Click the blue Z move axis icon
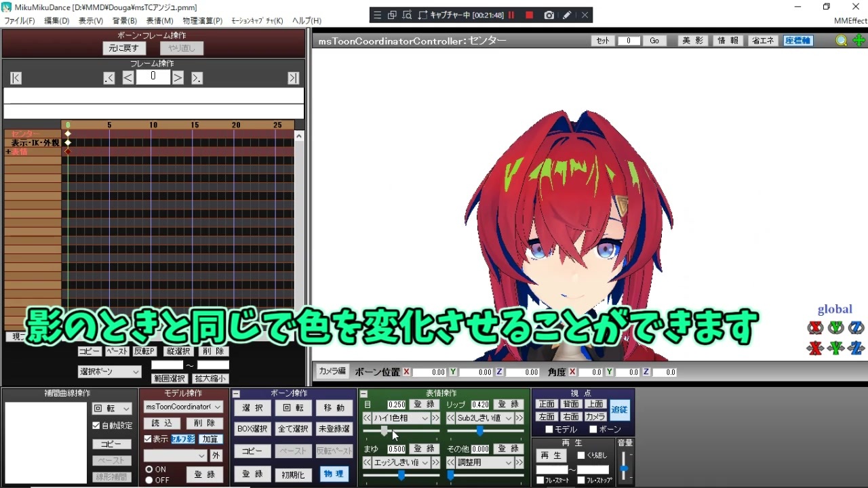Viewport: 868px width, 488px height. click(x=856, y=348)
